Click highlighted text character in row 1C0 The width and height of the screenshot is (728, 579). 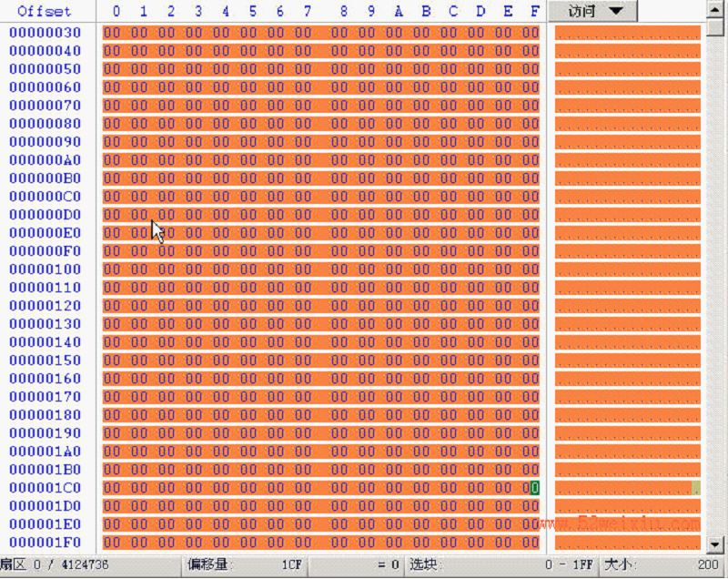coord(696,488)
